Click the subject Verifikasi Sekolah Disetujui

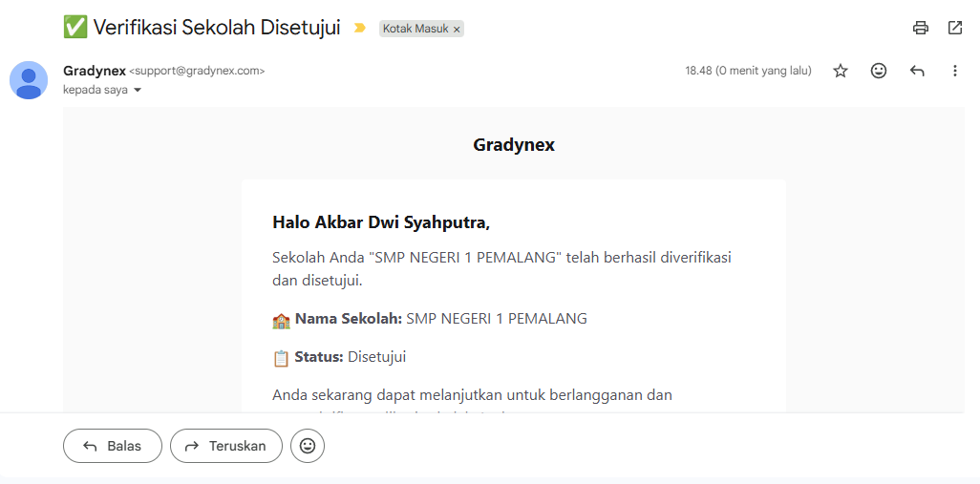coord(217,28)
